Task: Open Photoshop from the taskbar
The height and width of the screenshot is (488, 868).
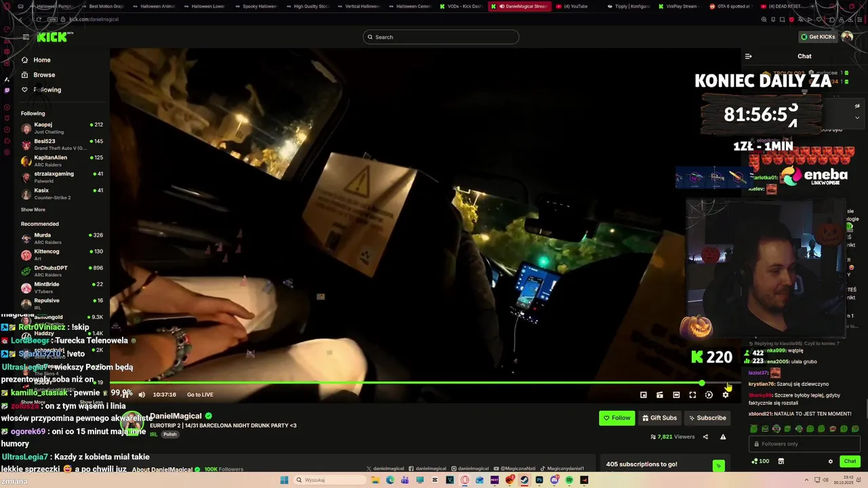Action: 539,480
